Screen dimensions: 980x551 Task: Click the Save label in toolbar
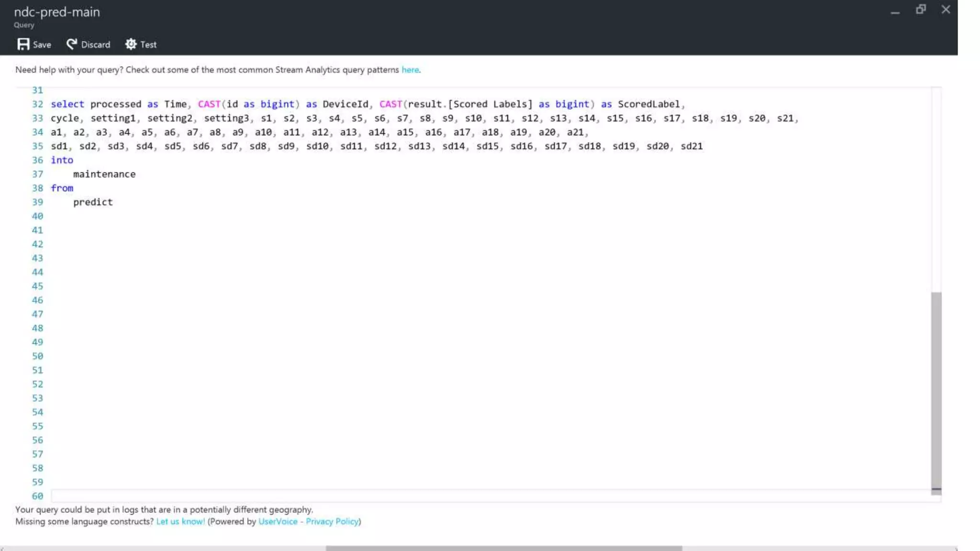click(42, 45)
